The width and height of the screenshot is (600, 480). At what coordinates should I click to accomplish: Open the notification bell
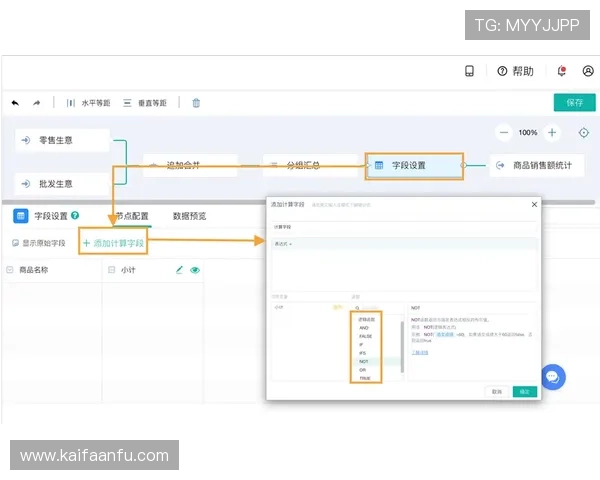(x=561, y=71)
